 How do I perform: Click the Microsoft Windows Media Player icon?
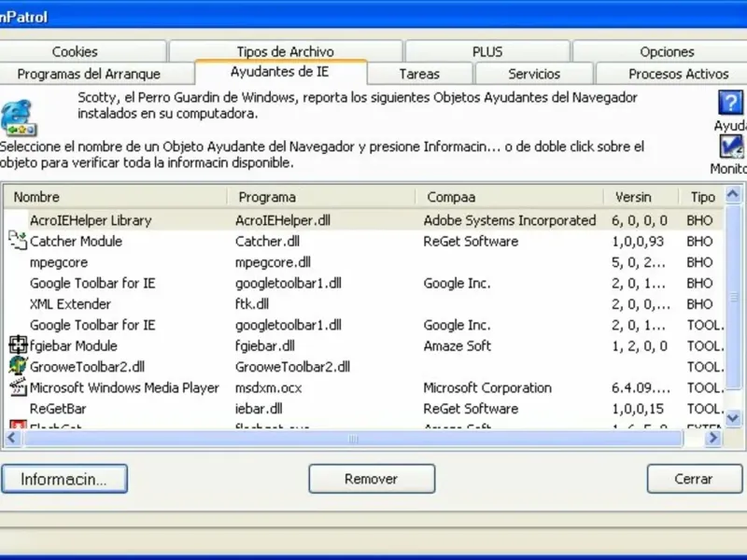coord(18,386)
